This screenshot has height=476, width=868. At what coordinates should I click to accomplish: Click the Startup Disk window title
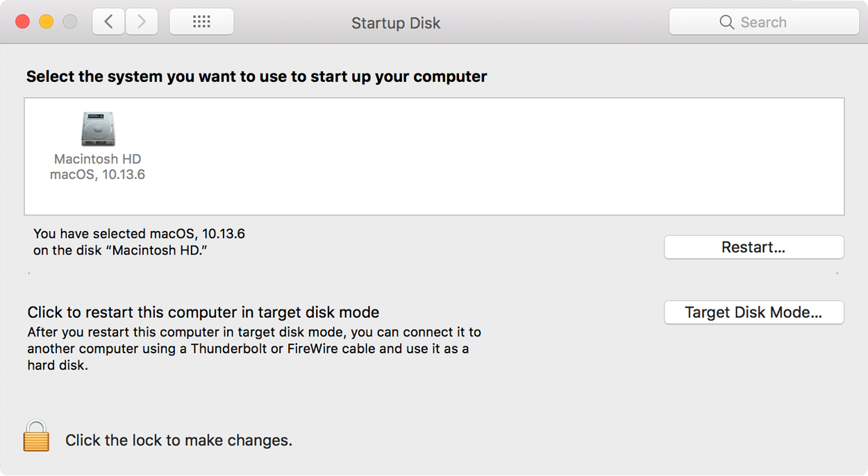point(396,23)
